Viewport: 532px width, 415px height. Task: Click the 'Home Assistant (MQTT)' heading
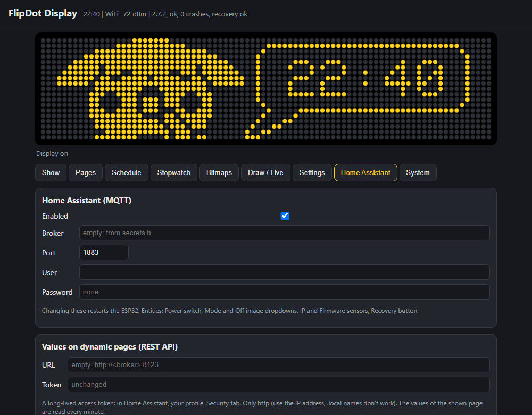[x=87, y=201]
